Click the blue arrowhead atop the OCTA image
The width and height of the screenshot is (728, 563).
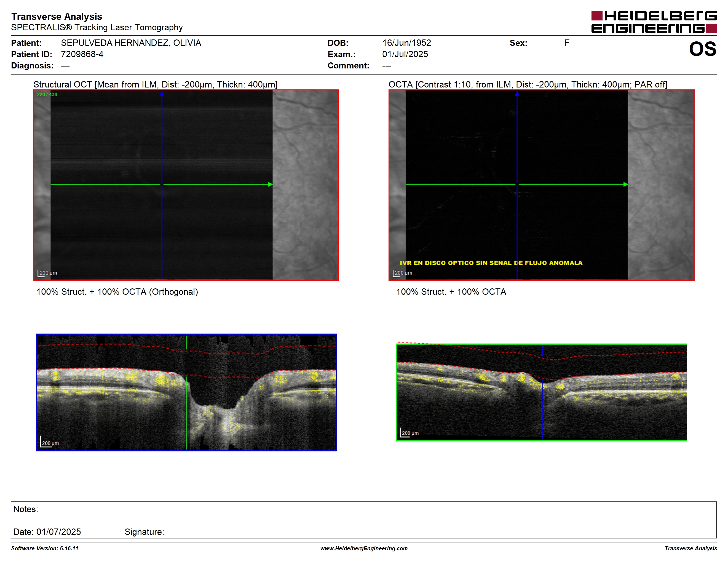point(517,94)
